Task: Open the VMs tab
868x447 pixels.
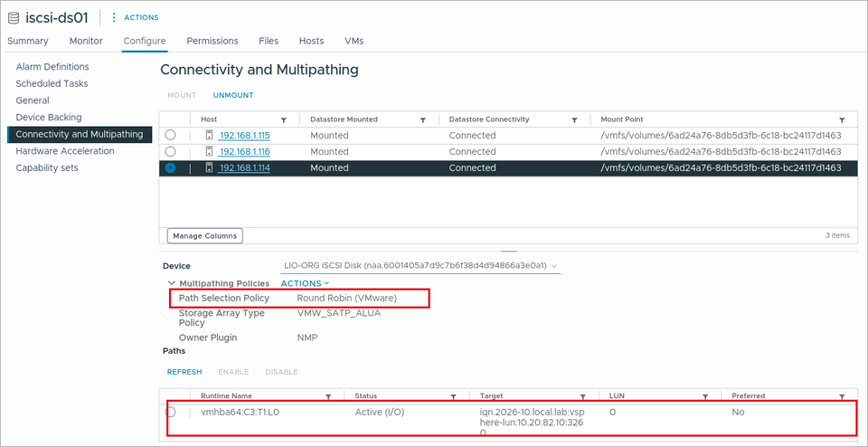Action: 354,41
